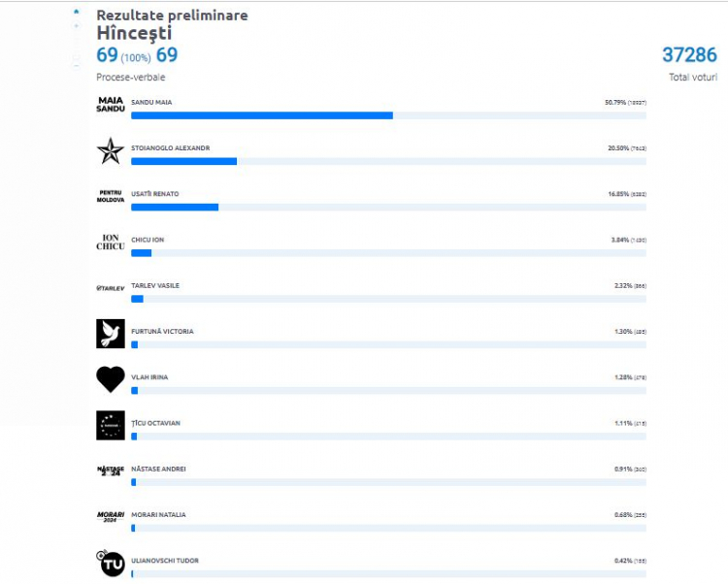Click the Morari 2024 logo
Viewport: 728px width, 584px height.
click(x=111, y=517)
